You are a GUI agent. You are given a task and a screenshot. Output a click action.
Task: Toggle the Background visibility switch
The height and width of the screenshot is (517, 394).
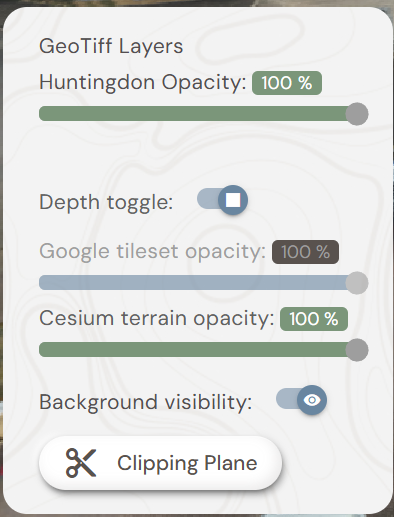(x=301, y=400)
